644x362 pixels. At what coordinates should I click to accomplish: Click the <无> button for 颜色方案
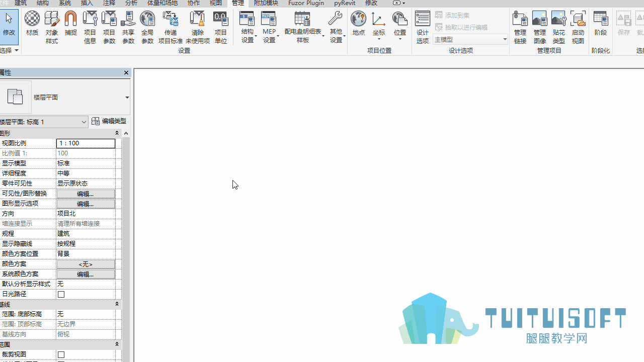coord(86,264)
